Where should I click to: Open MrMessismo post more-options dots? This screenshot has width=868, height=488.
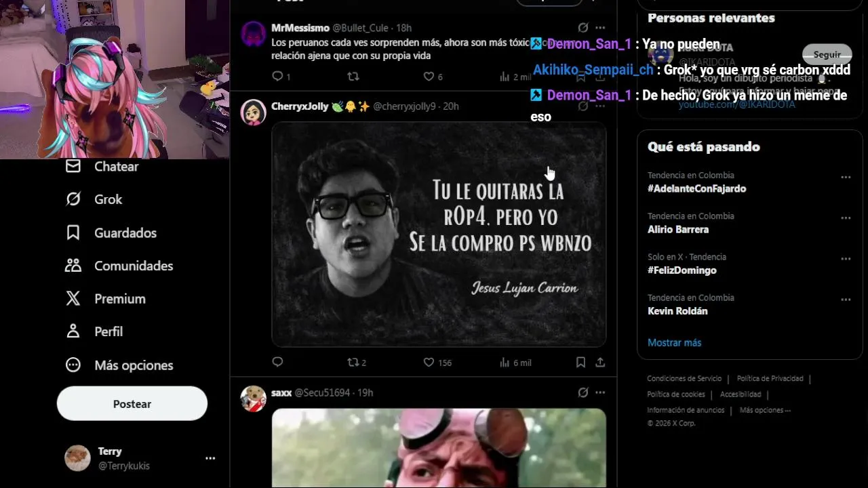(x=599, y=28)
